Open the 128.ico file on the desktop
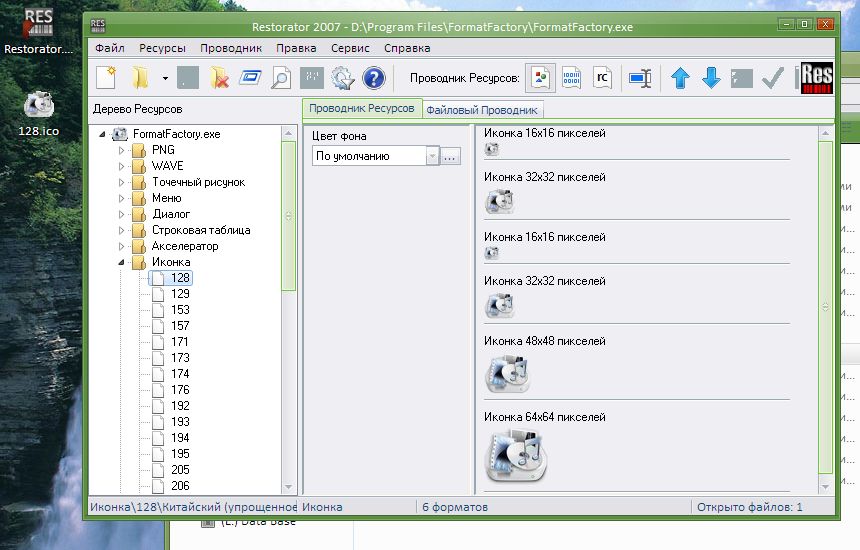This screenshot has width=860, height=550. (38, 105)
